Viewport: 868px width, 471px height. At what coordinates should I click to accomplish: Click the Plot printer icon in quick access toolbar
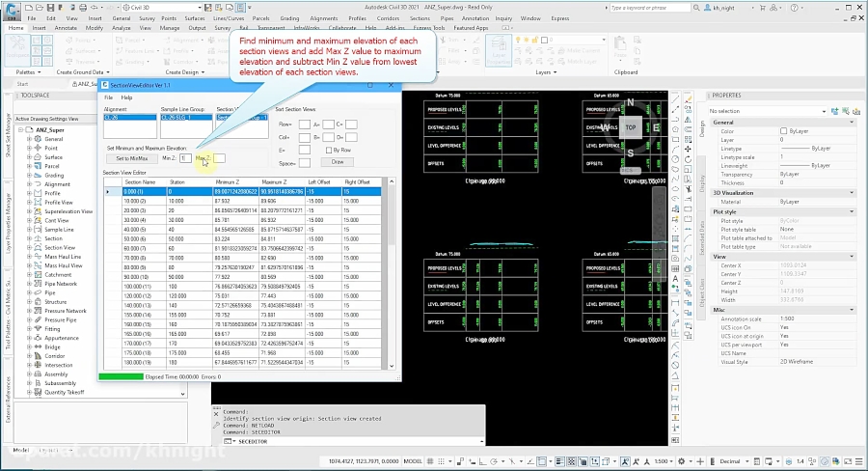point(83,8)
